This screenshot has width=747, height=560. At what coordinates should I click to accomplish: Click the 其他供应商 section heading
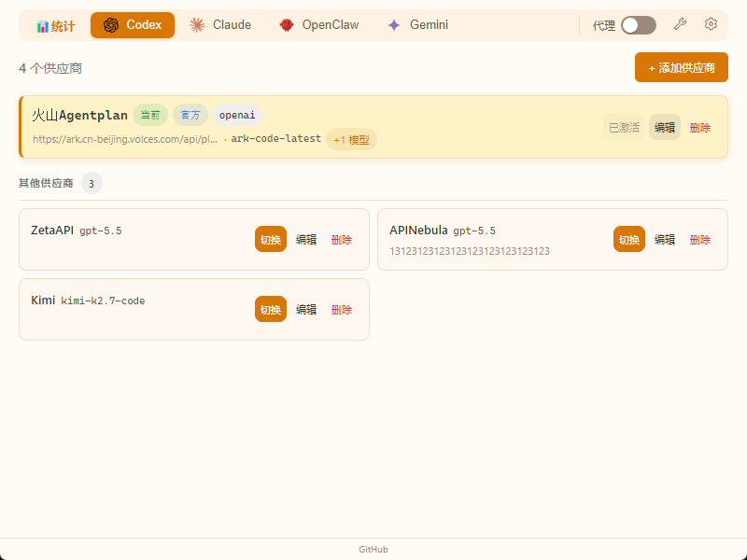tap(46, 183)
